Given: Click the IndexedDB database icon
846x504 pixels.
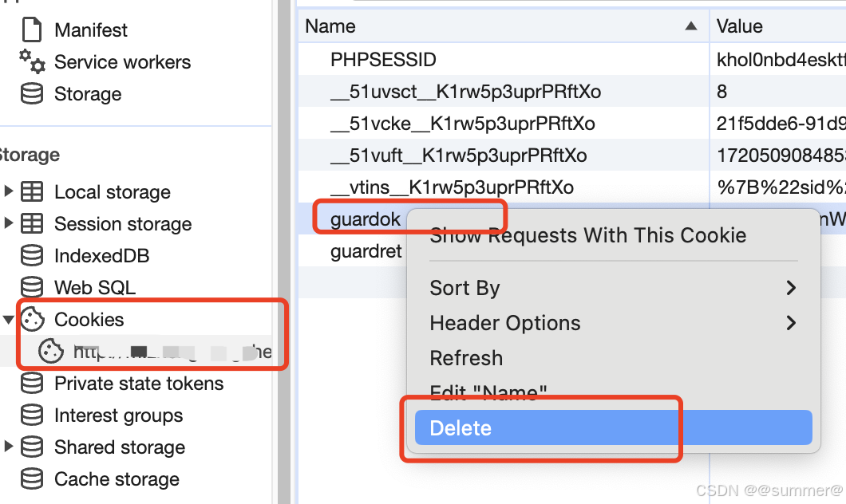Looking at the screenshot, I should tap(32, 256).
